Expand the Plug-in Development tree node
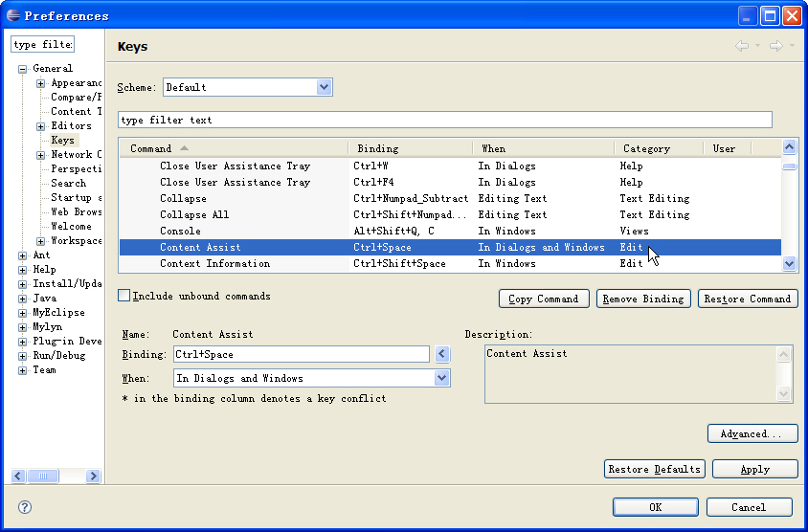Screen dimensions: 808x532 click(x=22, y=342)
